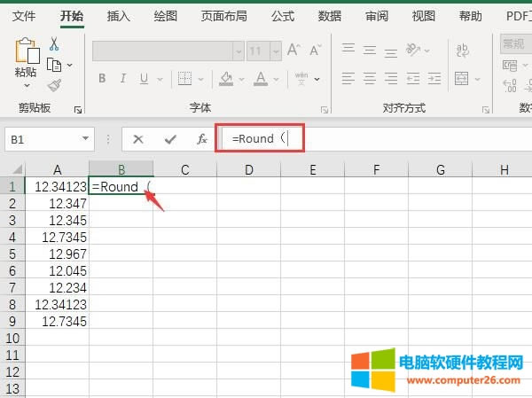The height and width of the screenshot is (398, 532).
Task: Expand Name Box dropdown arrow
Action: [x=85, y=138]
